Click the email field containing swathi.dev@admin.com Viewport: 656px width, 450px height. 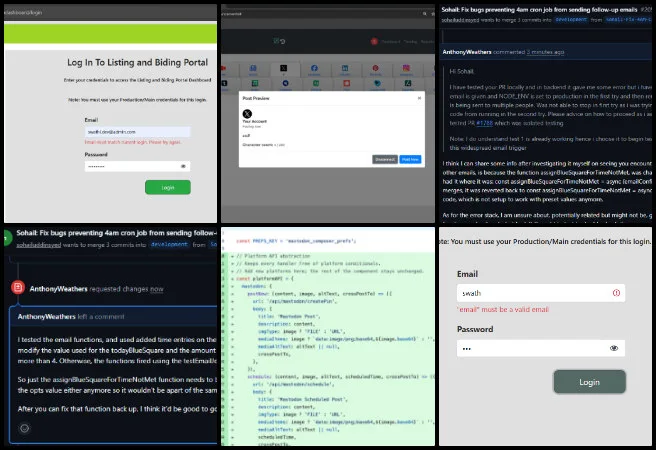(x=138, y=131)
